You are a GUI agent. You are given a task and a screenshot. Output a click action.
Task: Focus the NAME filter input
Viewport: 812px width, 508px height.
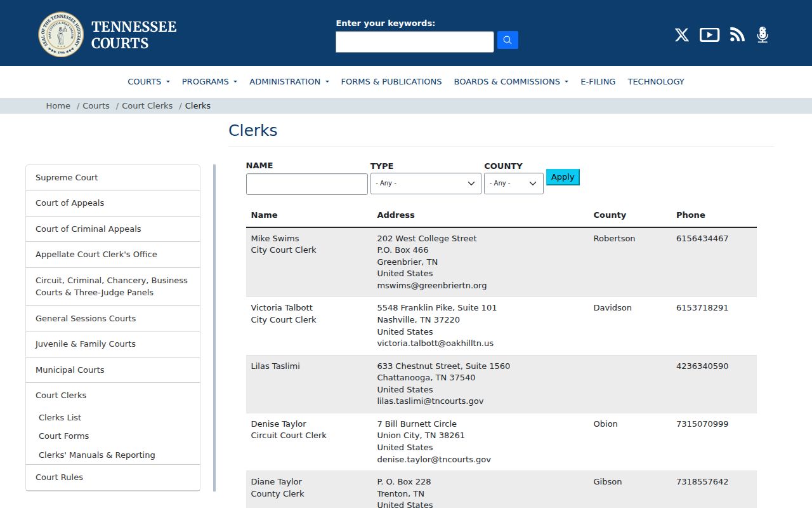307,184
